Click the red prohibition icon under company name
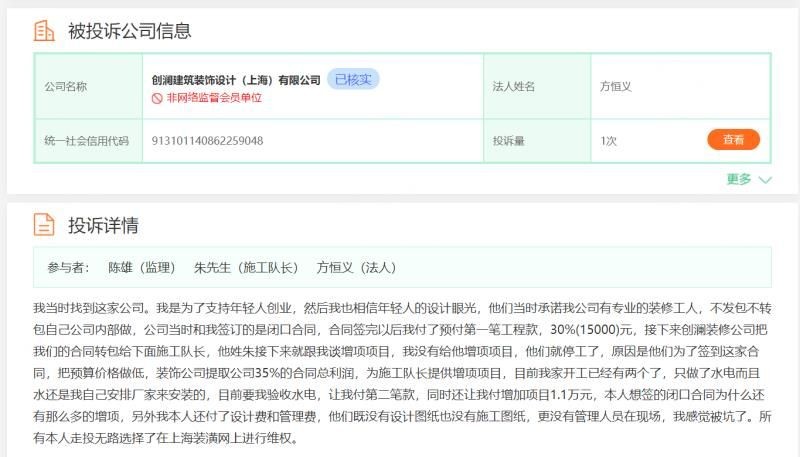Image resolution: width=800 pixels, height=457 pixels. (x=157, y=98)
